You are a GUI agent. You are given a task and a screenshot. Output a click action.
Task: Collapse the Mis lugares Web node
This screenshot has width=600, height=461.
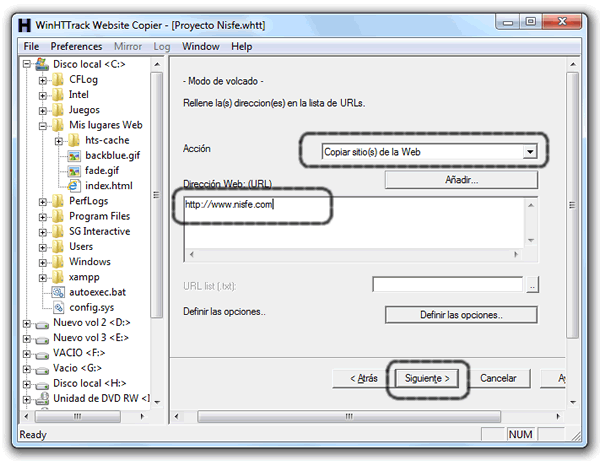coord(42,126)
